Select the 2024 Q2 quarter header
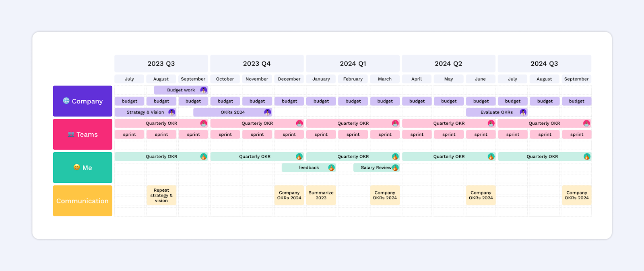The width and height of the screenshot is (644, 271). pos(448,64)
